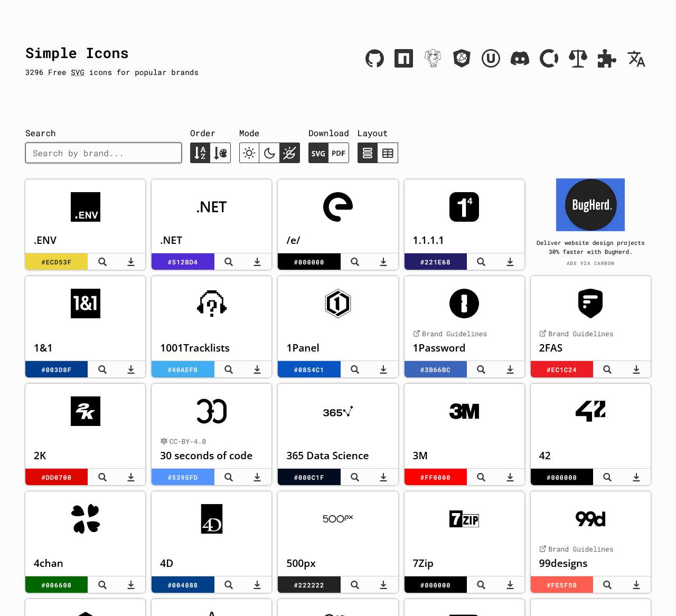Open 1Password Brand Guidelines link
676x616 pixels.
point(450,334)
